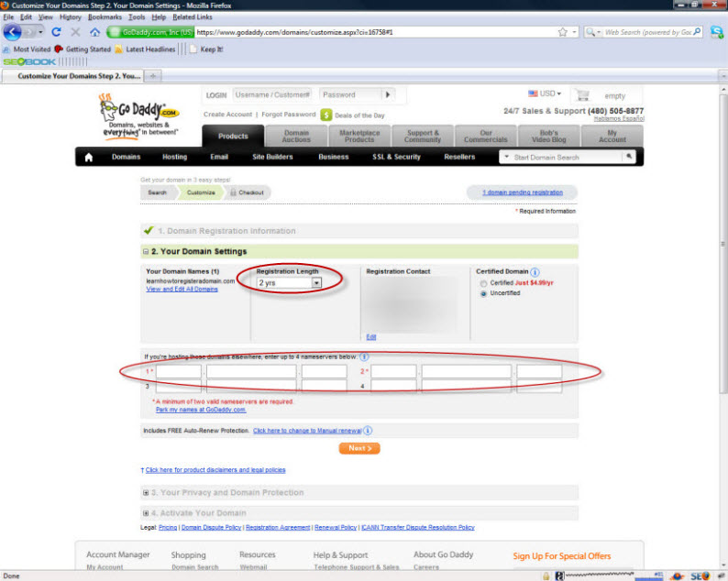Click change to Manual renewal link

(307, 431)
